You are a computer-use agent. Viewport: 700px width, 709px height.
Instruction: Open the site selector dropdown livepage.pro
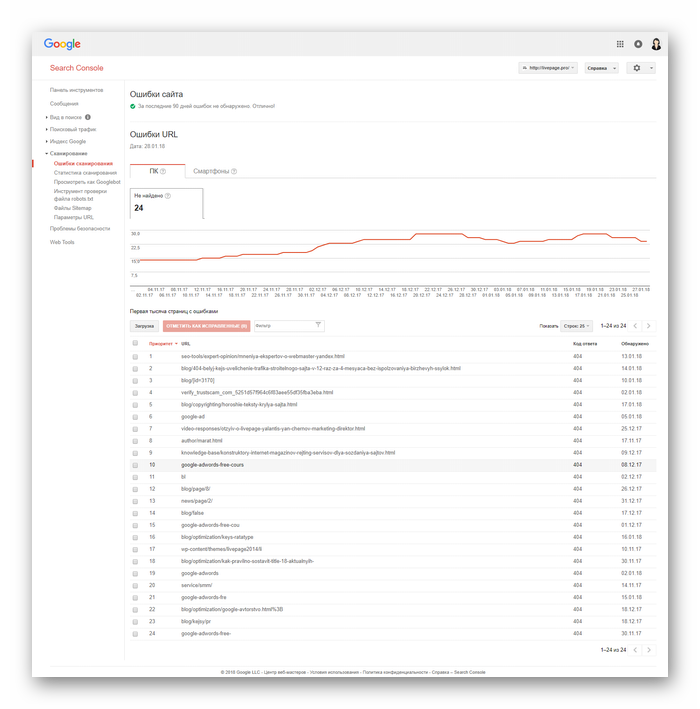pos(548,68)
